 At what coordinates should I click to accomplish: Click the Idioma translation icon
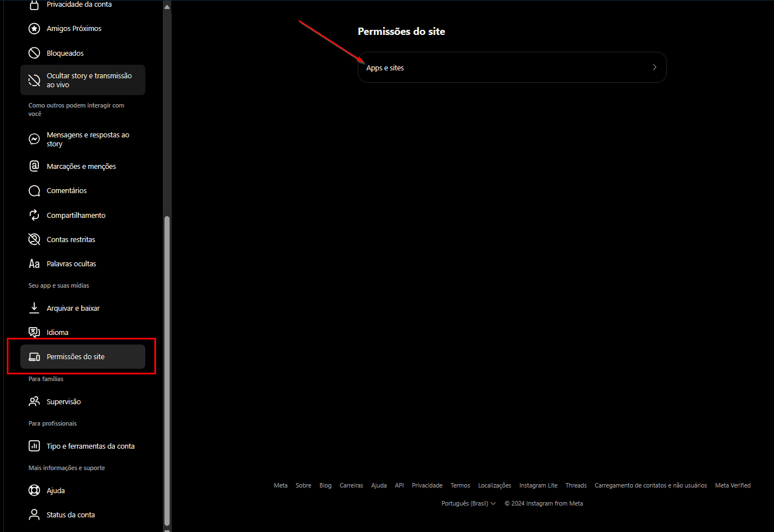34,332
